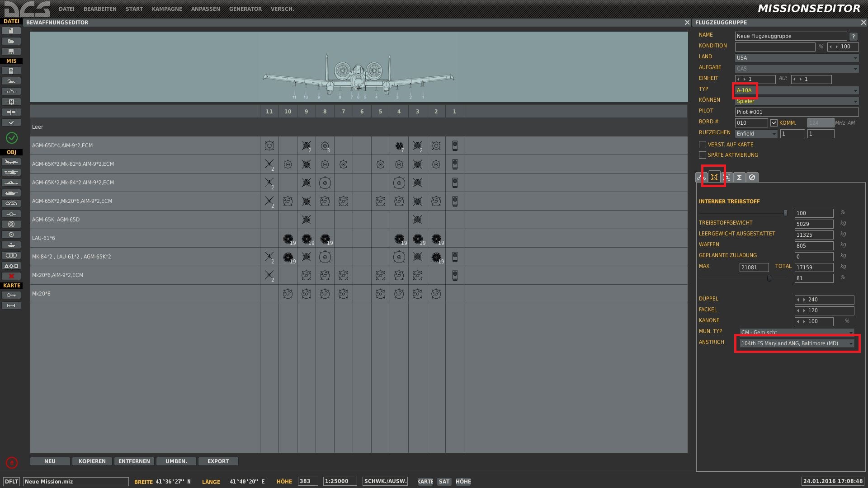868x488 pixels.
Task: Open the Sigma summary tab icon
Action: tap(739, 178)
